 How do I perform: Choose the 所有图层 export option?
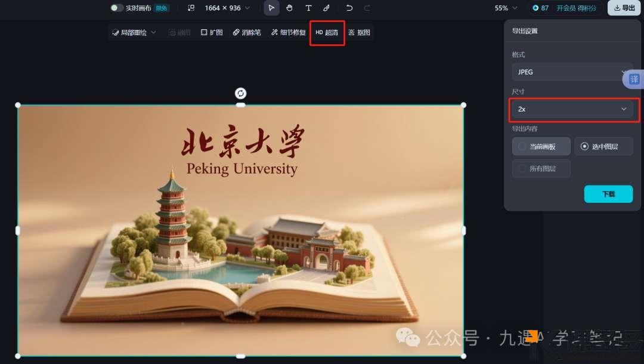(x=541, y=168)
